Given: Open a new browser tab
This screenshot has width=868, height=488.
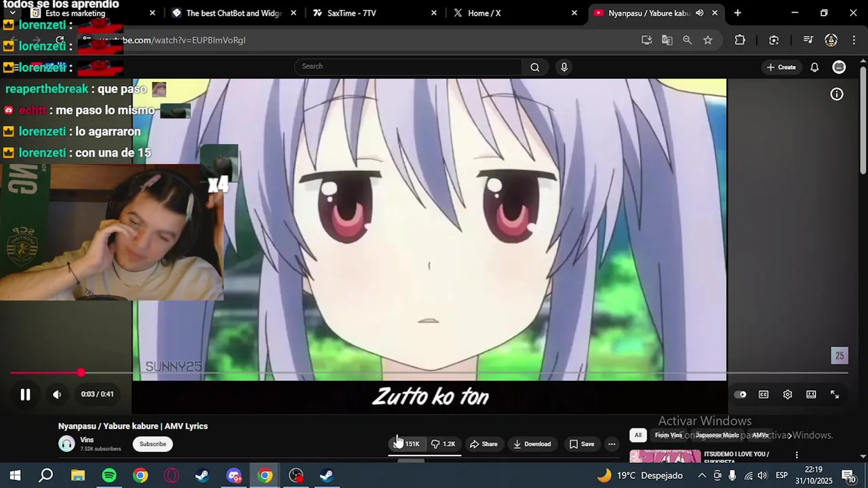Looking at the screenshot, I should (x=738, y=13).
